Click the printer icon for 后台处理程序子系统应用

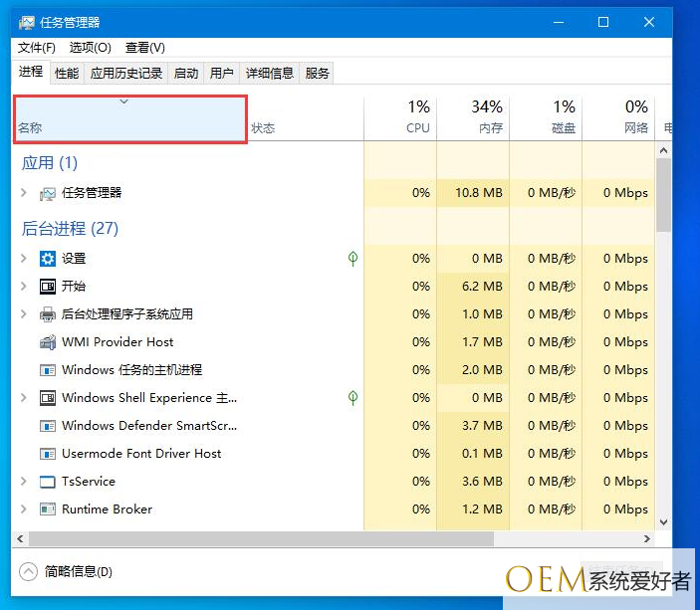pos(48,314)
